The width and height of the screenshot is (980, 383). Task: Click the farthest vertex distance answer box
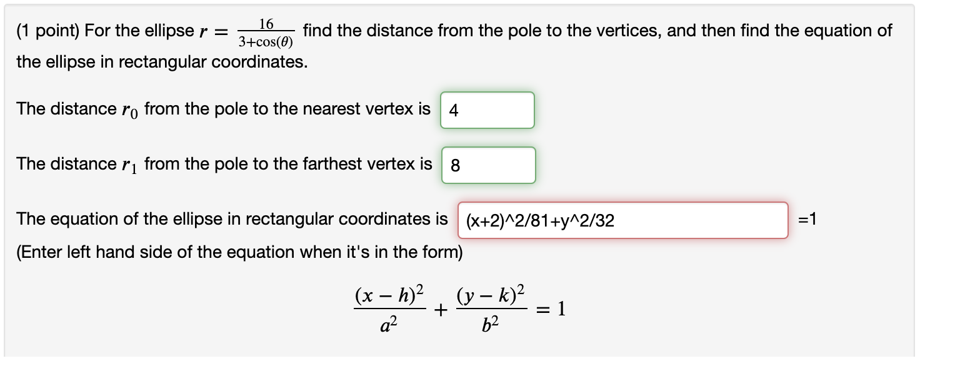pyautogui.click(x=489, y=165)
